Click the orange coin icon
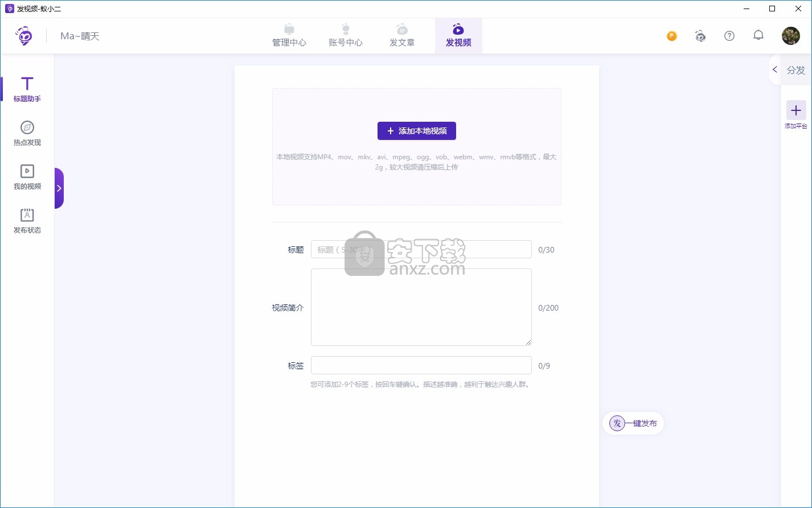812x508 pixels. [x=672, y=36]
